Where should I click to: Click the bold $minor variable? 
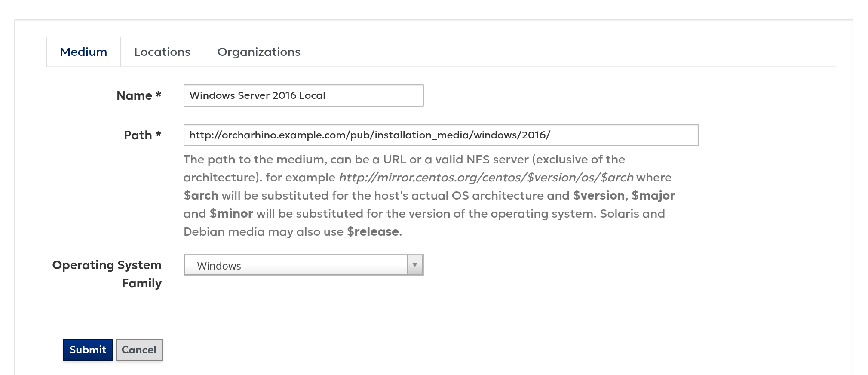click(x=231, y=214)
